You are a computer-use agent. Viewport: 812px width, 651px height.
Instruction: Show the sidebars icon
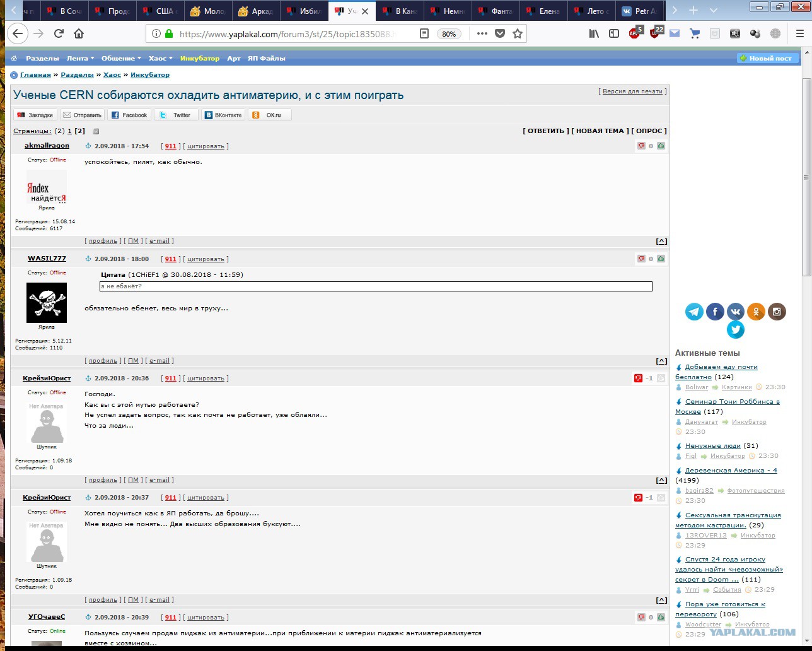[614, 33]
